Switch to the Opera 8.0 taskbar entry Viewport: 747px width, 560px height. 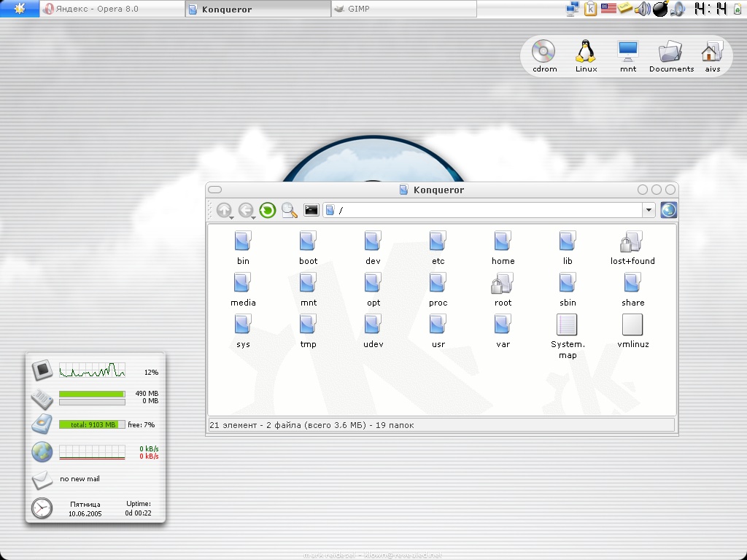pyautogui.click(x=112, y=9)
